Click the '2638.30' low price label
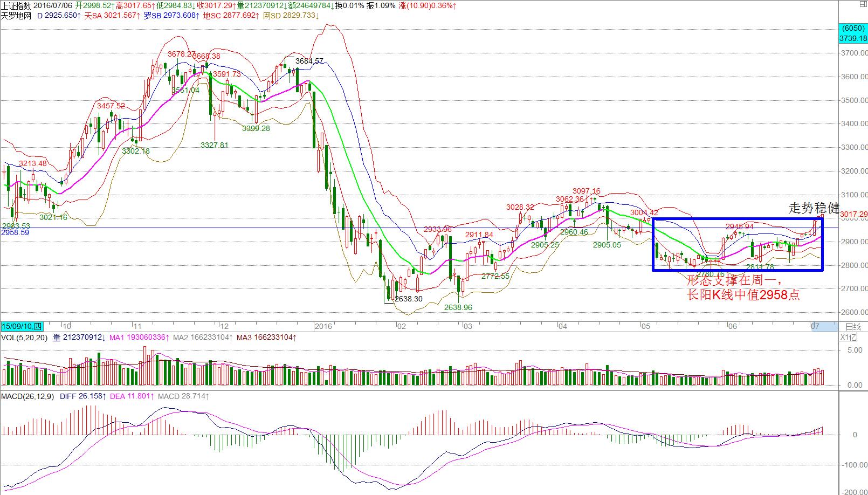The height and width of the screenshot is (495, 868). coord(408,298)
